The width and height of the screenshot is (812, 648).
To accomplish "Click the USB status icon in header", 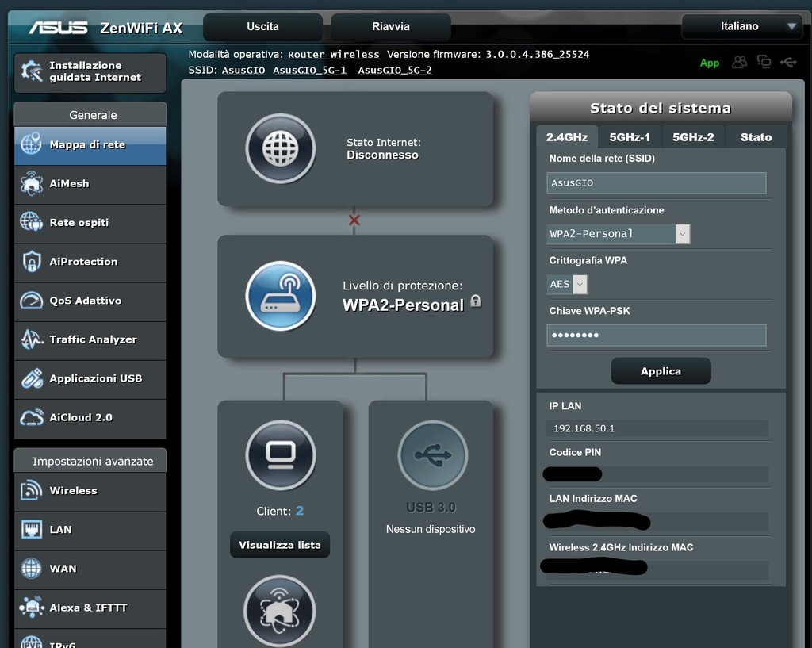I will click(x=788, y=62).
